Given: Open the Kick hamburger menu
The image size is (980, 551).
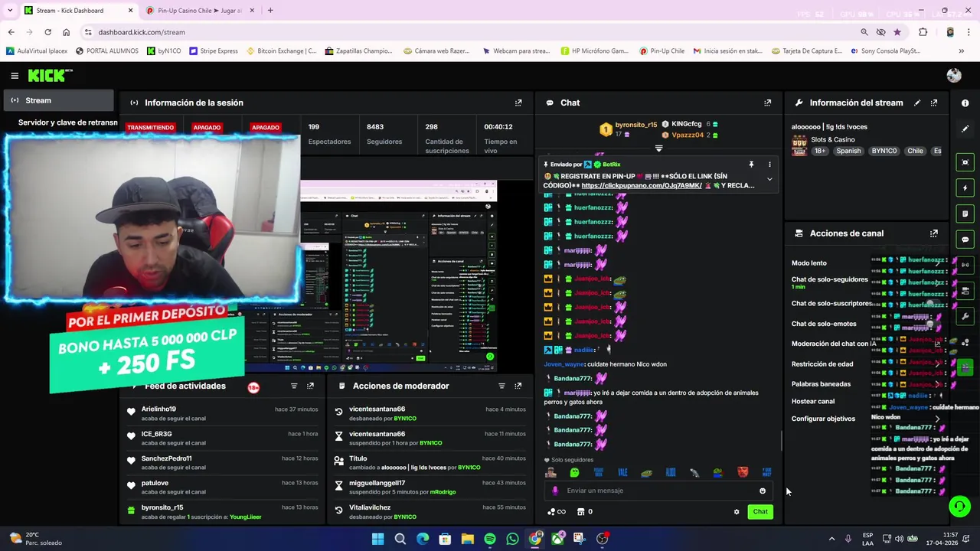Looking at the screenshot, I should coord(15,75).
